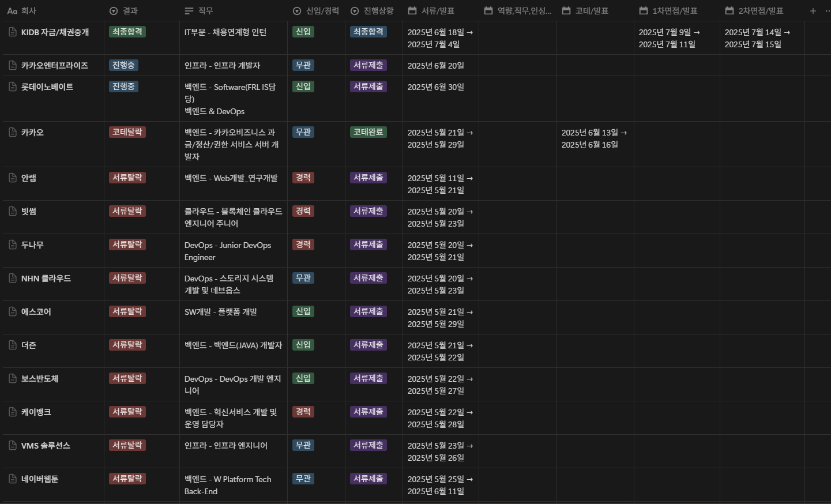This screenshot has height=504, width=831.
Task: Select the page icon next to 안랩
Action: pos(13,178)
